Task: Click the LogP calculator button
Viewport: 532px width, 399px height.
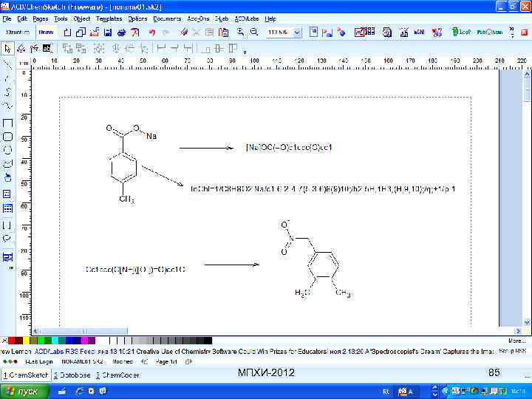Action: coord(461,33)
